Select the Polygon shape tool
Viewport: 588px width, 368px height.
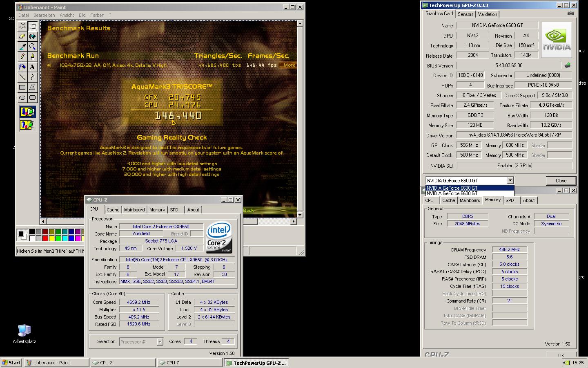coord(33,87)
